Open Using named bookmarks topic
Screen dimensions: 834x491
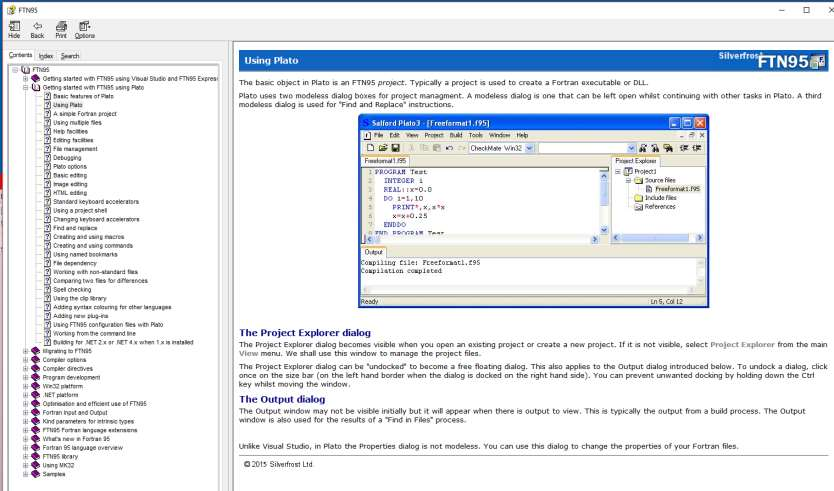click(85, 254)
